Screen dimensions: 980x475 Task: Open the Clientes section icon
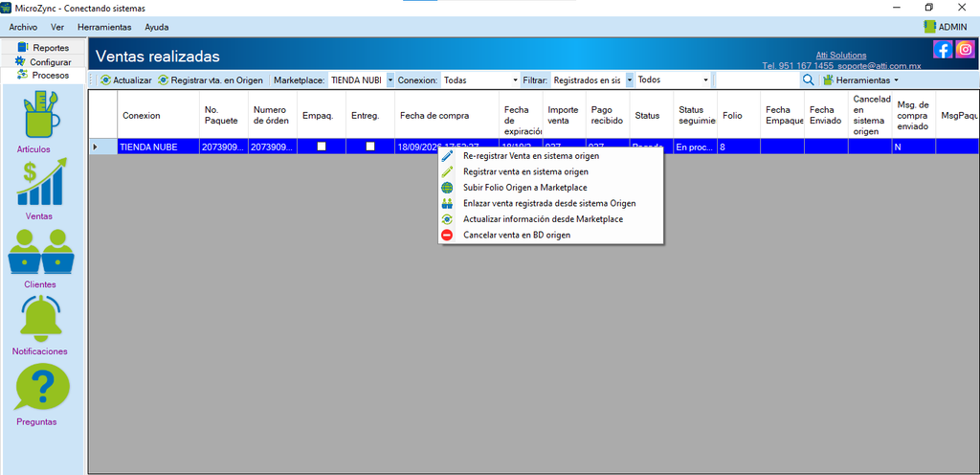tap(41, 251)
